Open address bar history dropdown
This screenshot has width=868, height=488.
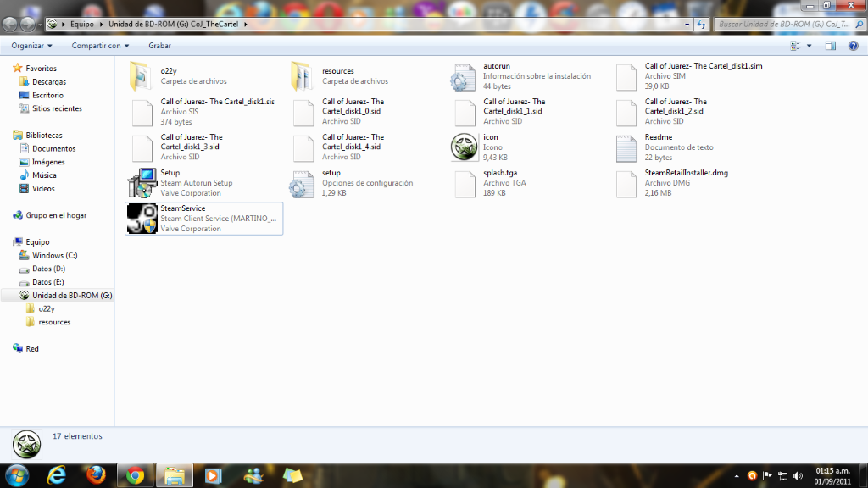(x=687, y=25)
